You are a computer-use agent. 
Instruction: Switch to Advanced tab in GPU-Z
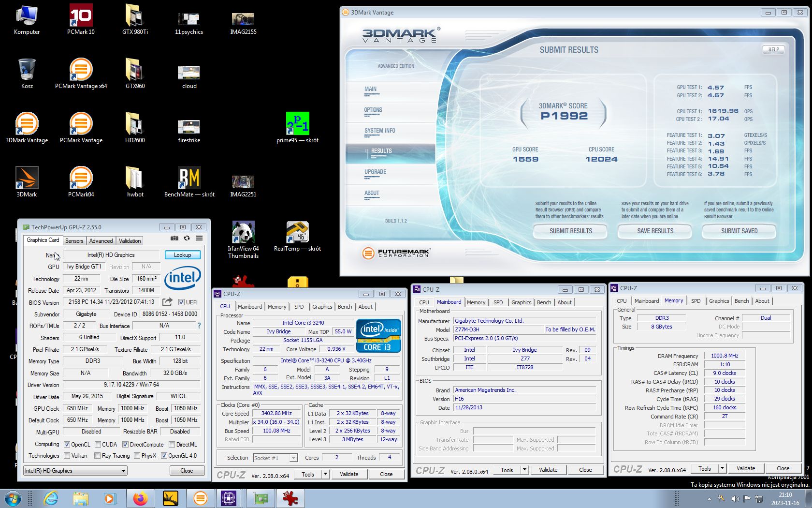(101, 240)
